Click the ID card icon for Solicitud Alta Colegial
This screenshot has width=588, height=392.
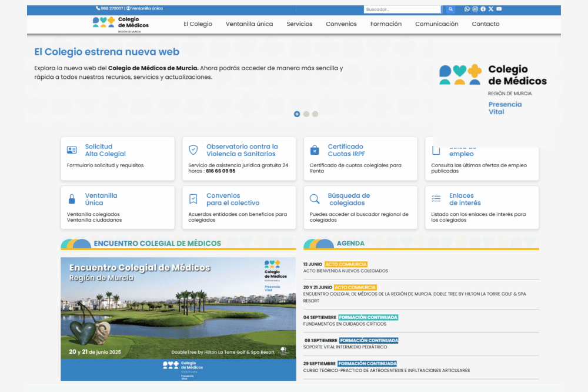click(72, 150)
